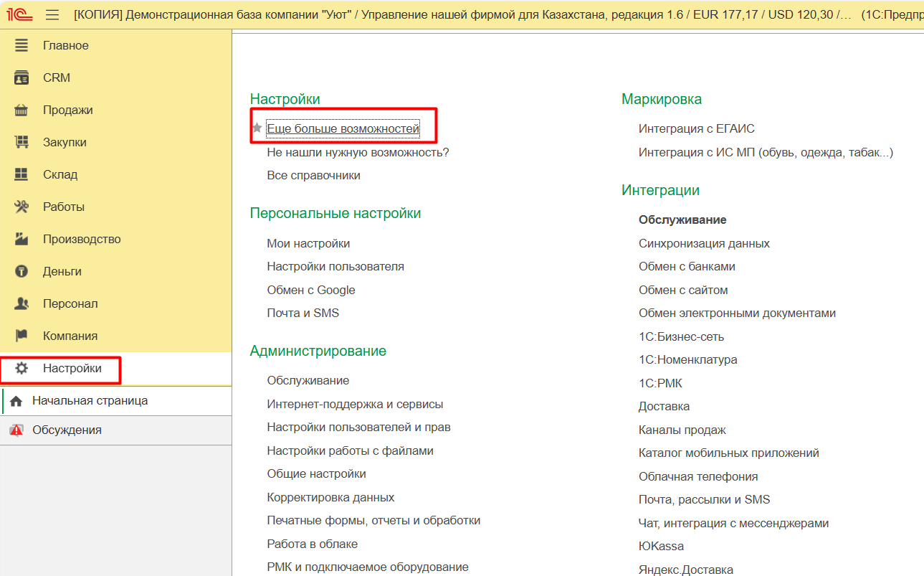Click Интеграция с ЕГАИС link
The image size is (924, 576).
pyautogui.click(x=696, y=129)
